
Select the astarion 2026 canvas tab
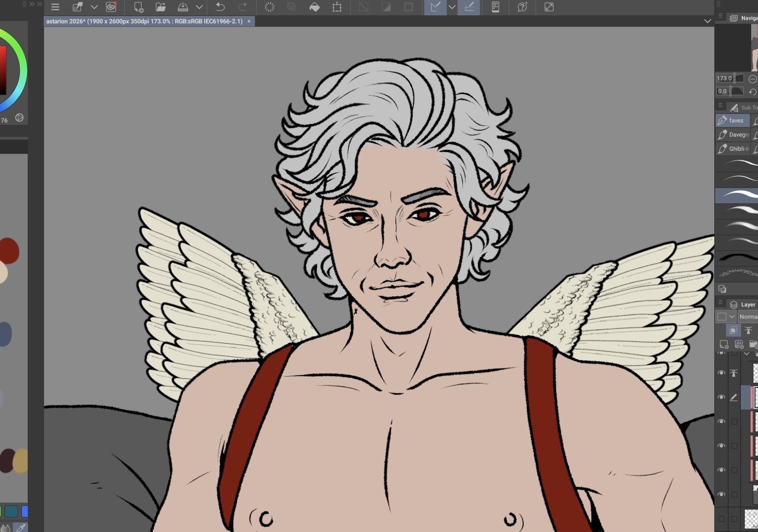coord(144,21)
